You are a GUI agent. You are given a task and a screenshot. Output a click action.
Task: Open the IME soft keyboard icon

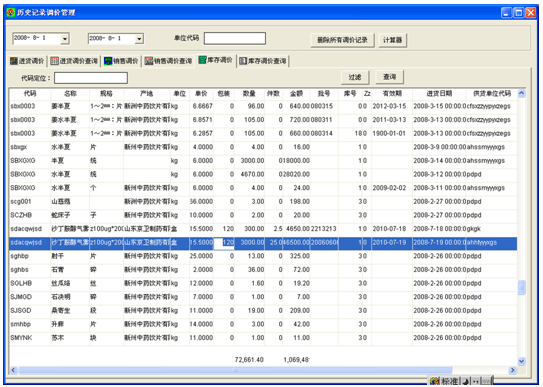[x=486, y=381]
